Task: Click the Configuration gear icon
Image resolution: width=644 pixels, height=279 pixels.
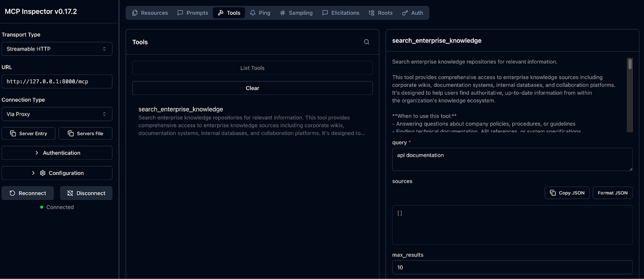Action: 43,173
